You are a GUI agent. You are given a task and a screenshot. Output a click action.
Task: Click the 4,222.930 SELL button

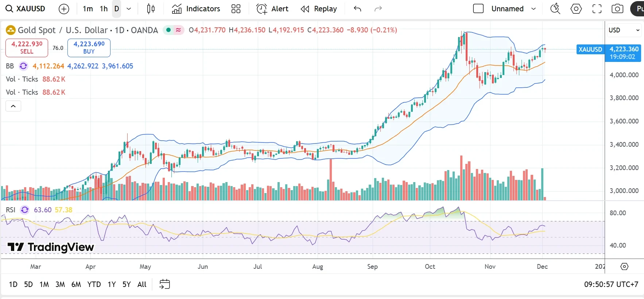[27, 48]
